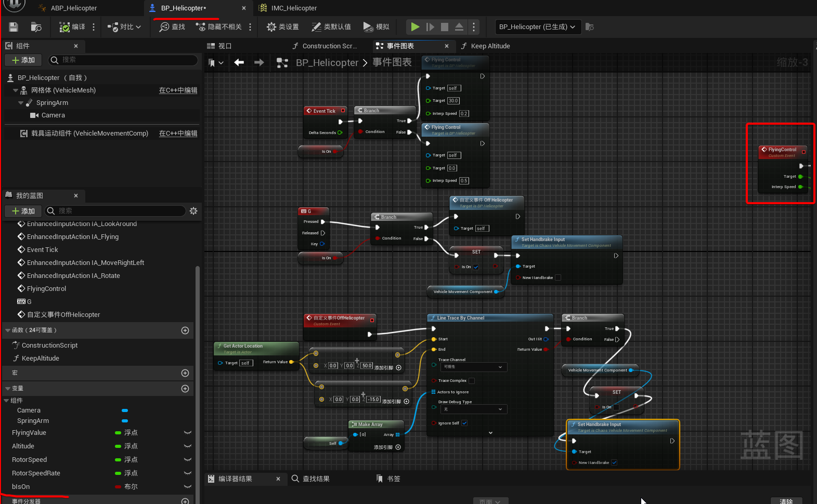
Task: Toggle New Handbrake checkbox in selected node
Action: [614, 462]
